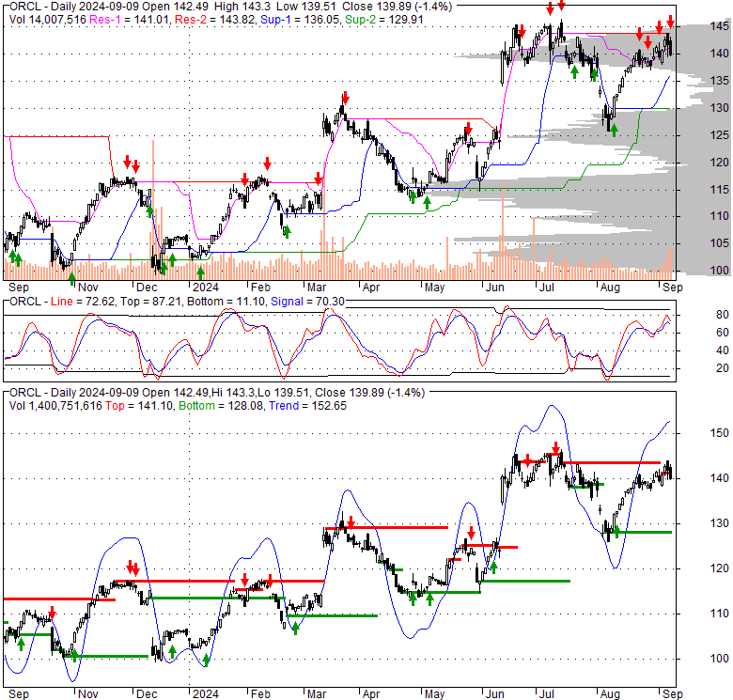
Task: Click the 'Sup-1 = 136.05' legend value
Action: (x=300, y=20)
